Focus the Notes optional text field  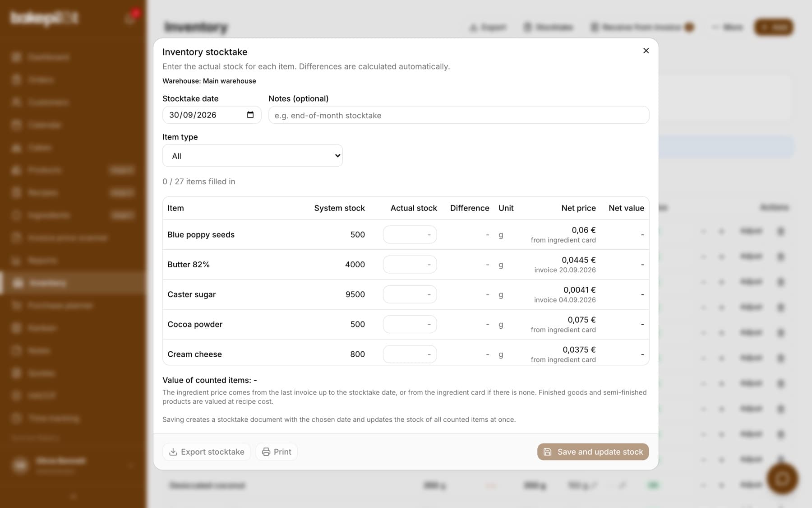point(458,115)
